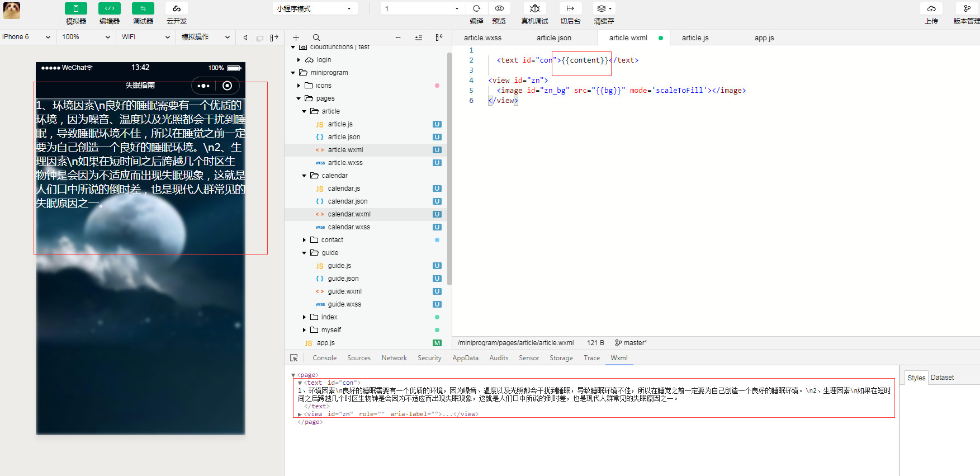Open the Wxml debugger tab
This screenshot has width=980, height=476.
point(619,358)
